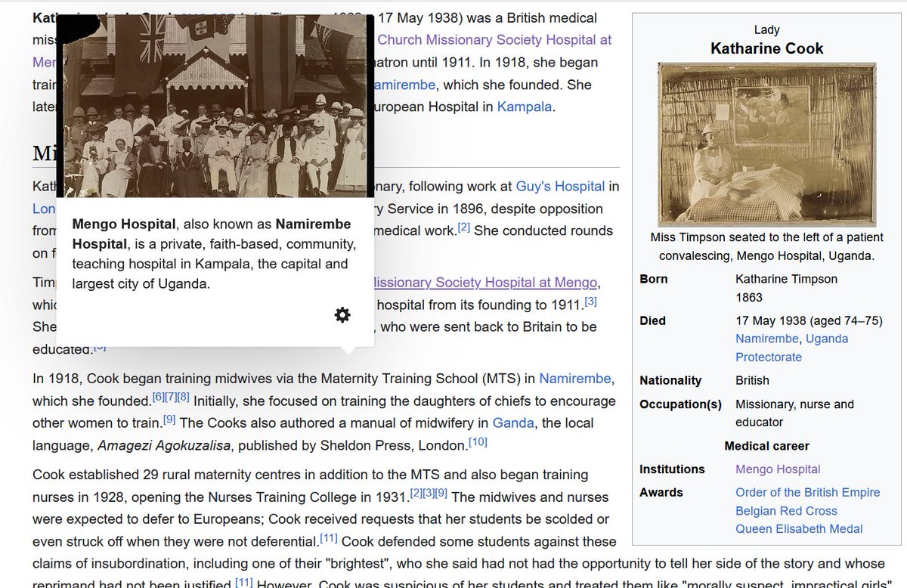Screen dimensions: 907x588
Task: Open page preview settings gear icon
Action: click(342, 315)
